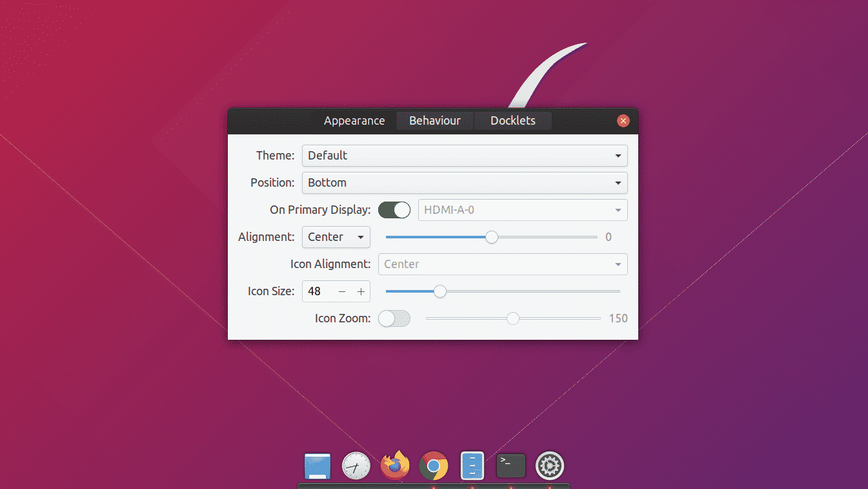Click the "Position:" label
868x489 pixels.
[272, 183]
